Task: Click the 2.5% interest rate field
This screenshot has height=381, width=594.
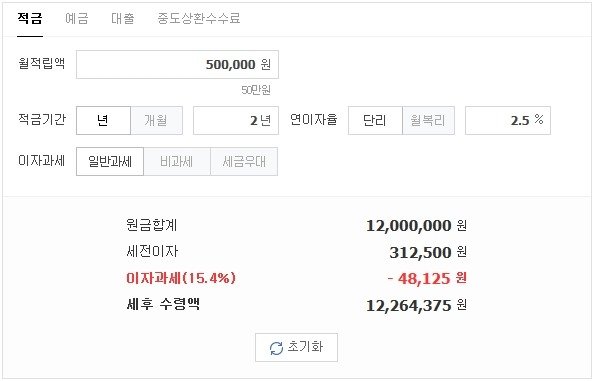Action: [x=508, y=120]
